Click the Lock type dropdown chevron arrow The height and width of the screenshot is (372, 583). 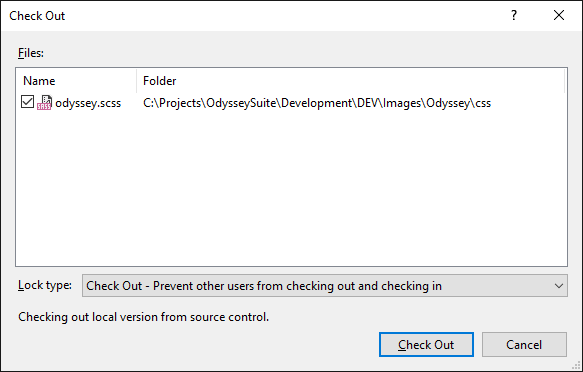click(x=558, y=286)
